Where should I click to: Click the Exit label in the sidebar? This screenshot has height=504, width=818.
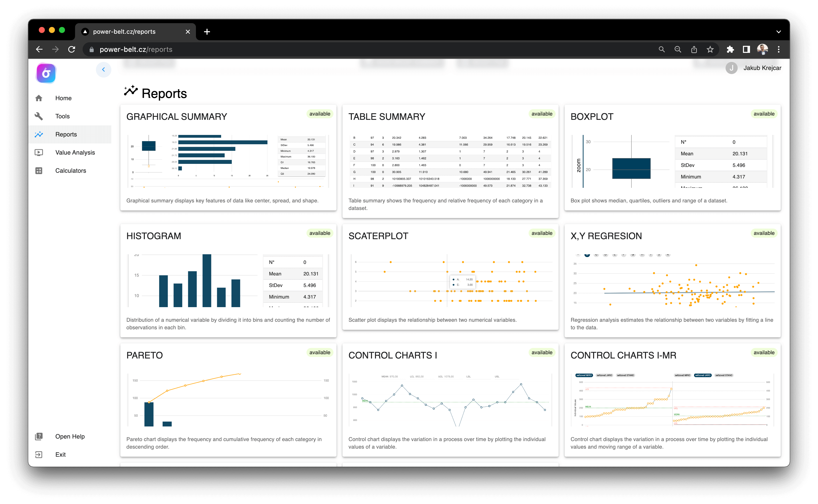click(x=60, y=454)
